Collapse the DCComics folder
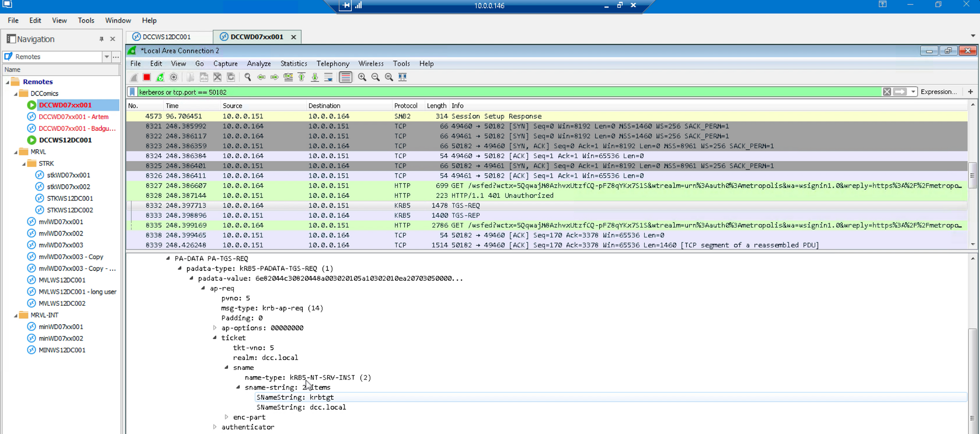 (x=15, y=94)
